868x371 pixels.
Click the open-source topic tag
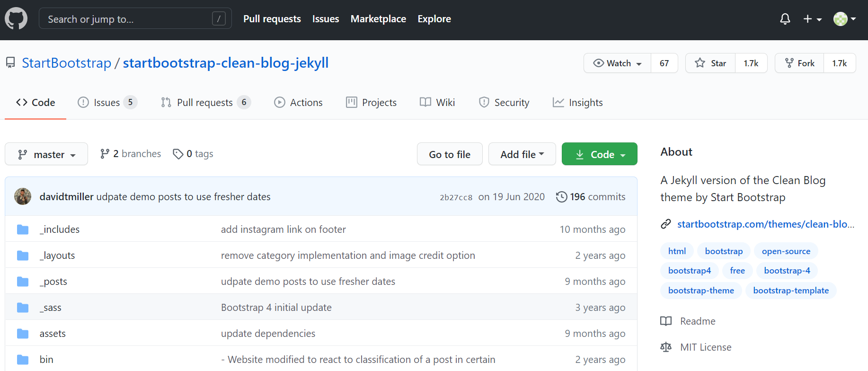point(786,251)
